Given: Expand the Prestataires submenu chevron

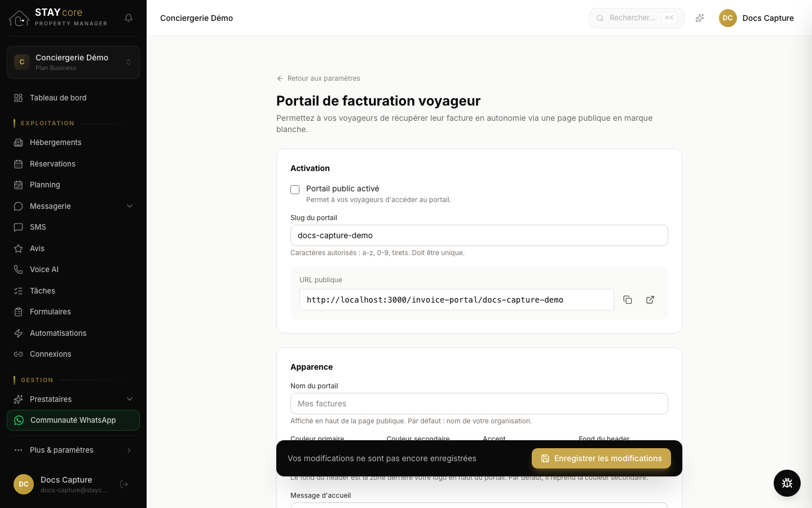Looking at the screenshot, I should (x=130, y=399).
